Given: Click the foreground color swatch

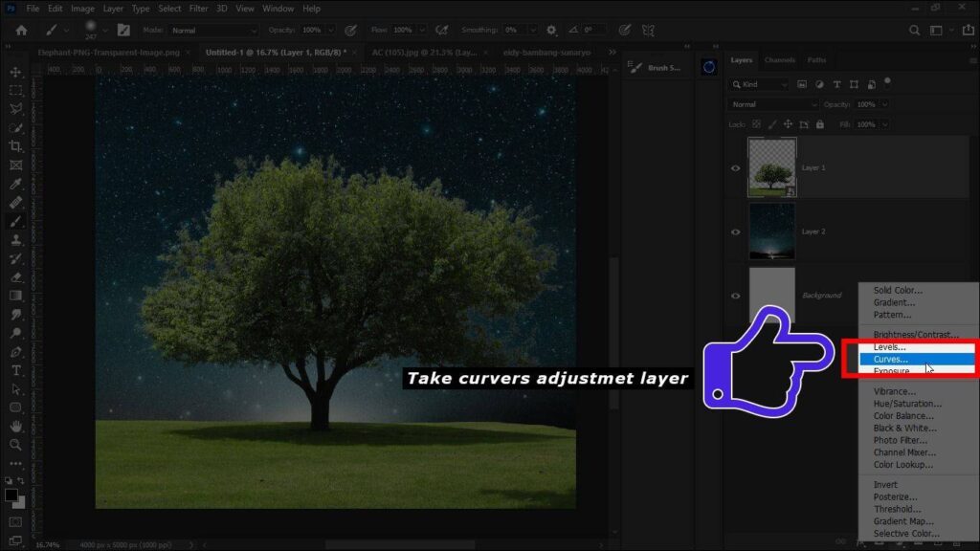Looking at the screenshot, I should click(11, 495).
